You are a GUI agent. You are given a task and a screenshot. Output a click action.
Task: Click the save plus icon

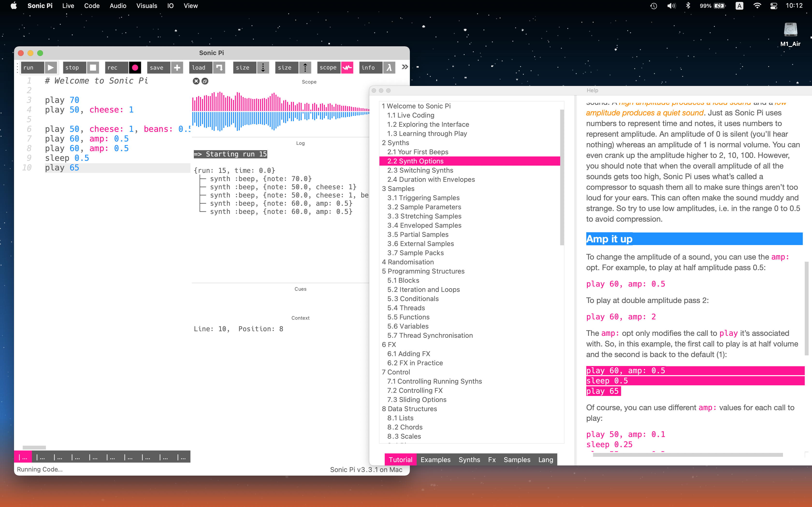tap(177, 67)
